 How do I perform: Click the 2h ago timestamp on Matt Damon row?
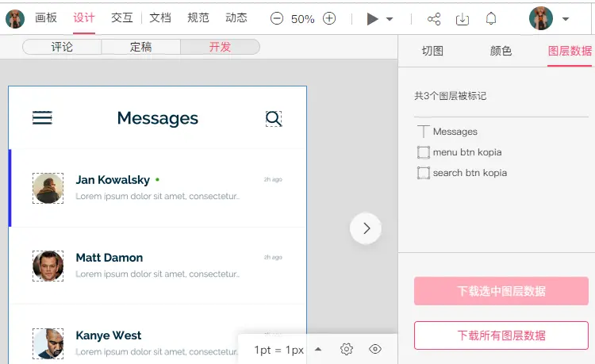point(273,257)
